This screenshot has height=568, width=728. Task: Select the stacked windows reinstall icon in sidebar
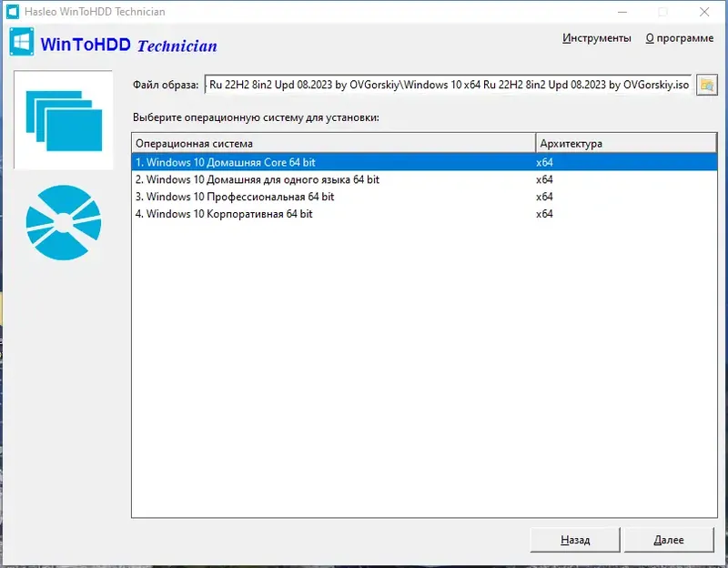64,120
